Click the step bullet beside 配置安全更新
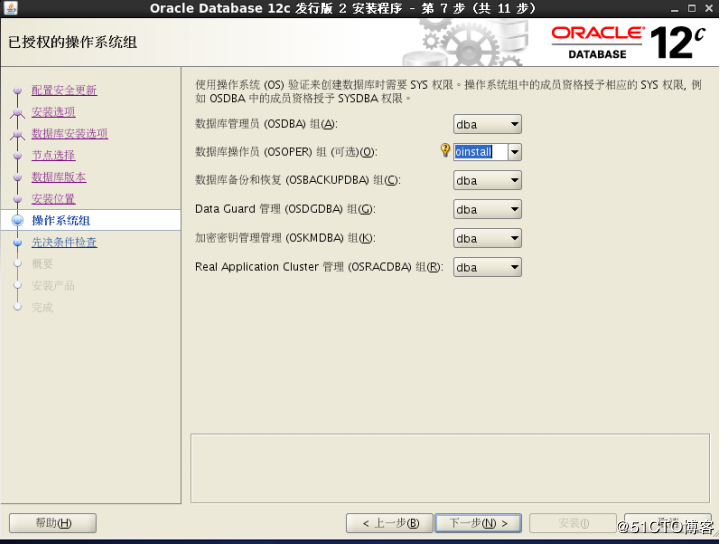The image size is (724, 544). (x=18, y=91)
